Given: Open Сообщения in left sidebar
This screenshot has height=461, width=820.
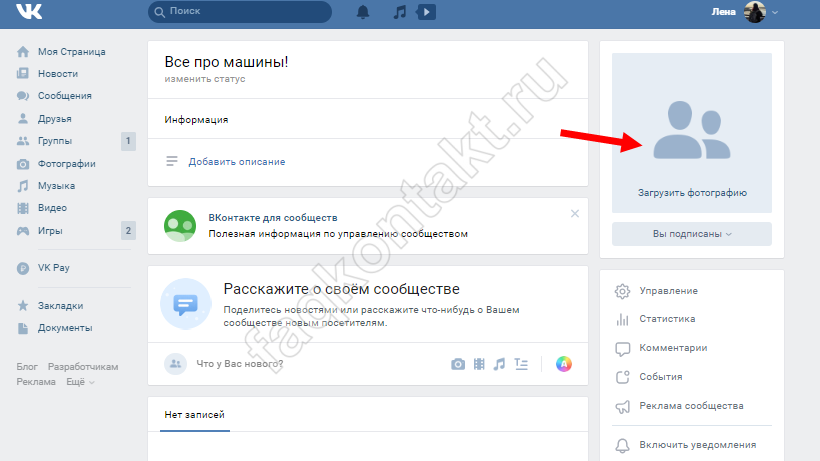Looking at the screenshot, I should [65, 96].
